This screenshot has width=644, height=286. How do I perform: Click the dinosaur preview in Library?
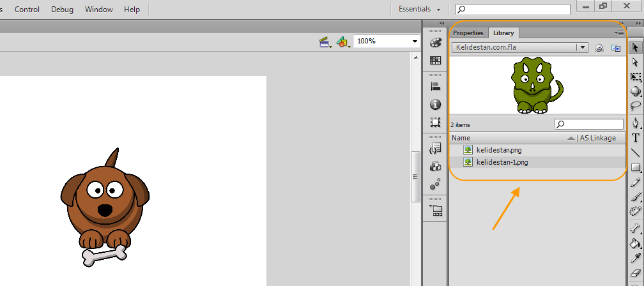point(537,86)
